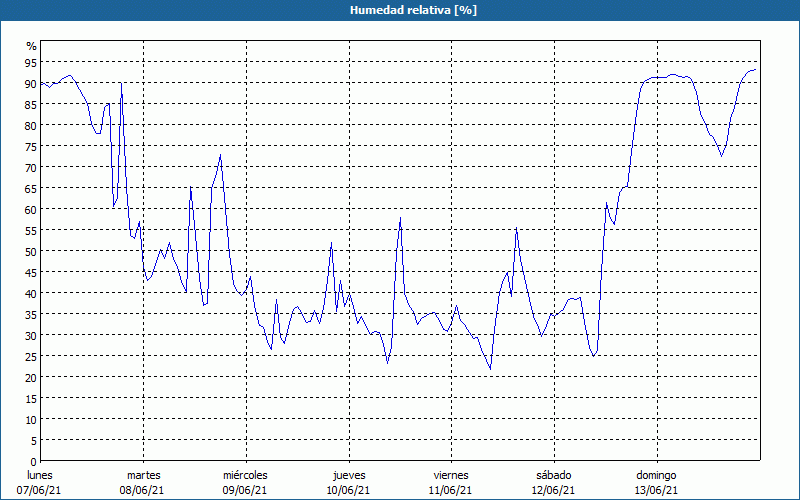The height and width of the screenshot is (500, 800).
Task: Select the 35 value on the y-axis
Action: (x=31, y=315)
